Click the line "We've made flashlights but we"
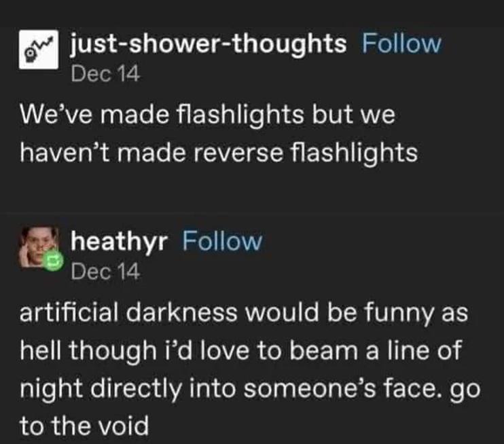504x444 pixels. 206,115
